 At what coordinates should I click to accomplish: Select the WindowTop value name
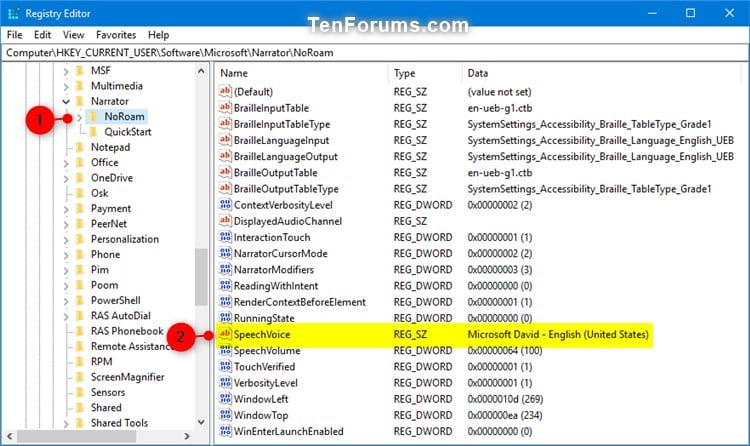pyautogui.click(x=261, y=415)
